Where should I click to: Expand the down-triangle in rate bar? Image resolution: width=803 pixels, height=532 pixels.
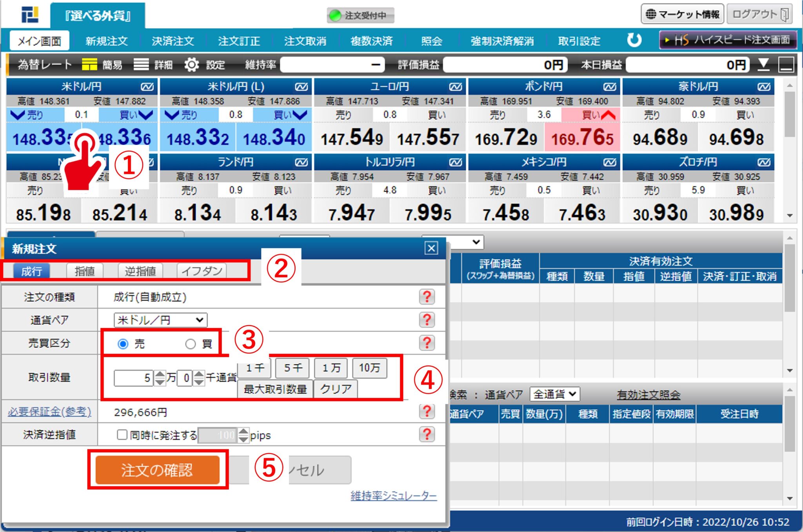pos(763,65)
